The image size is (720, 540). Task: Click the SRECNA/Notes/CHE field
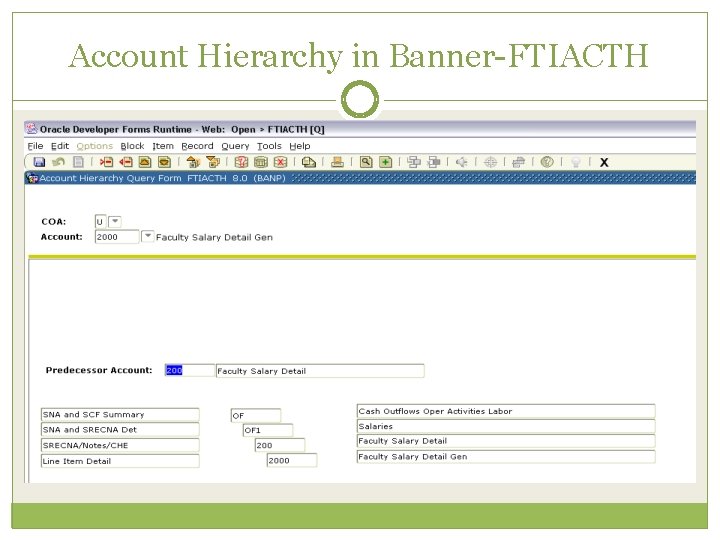[120, 445]
